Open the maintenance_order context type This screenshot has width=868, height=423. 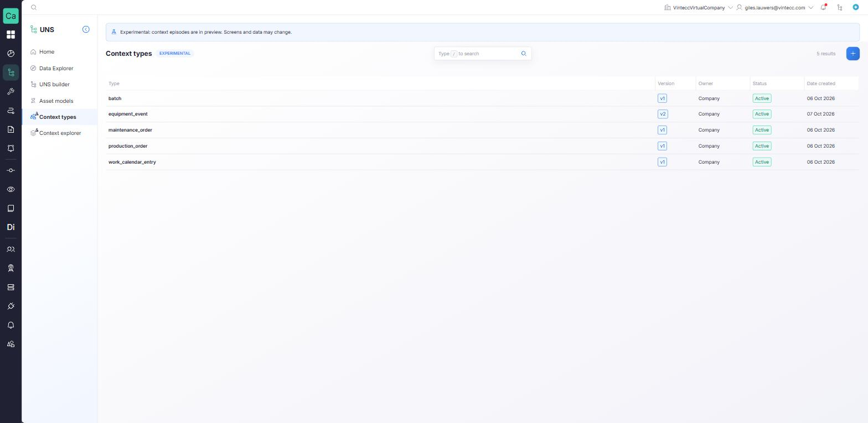[482, 130]
